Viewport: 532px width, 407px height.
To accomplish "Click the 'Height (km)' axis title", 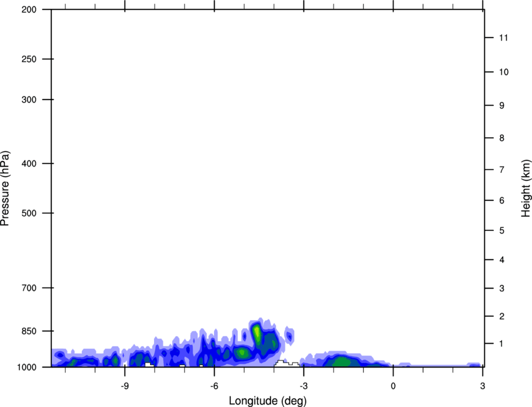I will [526, 188].
